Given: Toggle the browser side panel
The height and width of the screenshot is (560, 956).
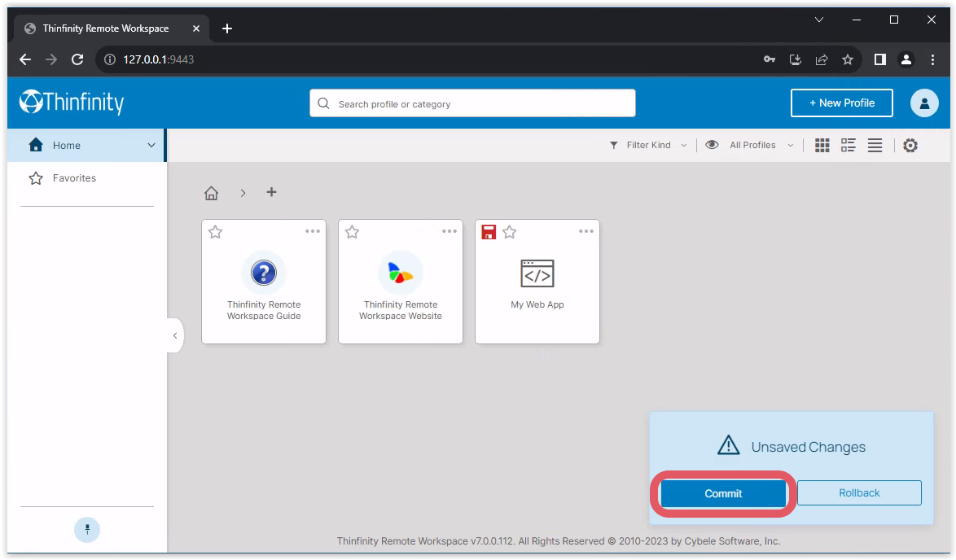Looking at the screenshot, I should [879, 59].
